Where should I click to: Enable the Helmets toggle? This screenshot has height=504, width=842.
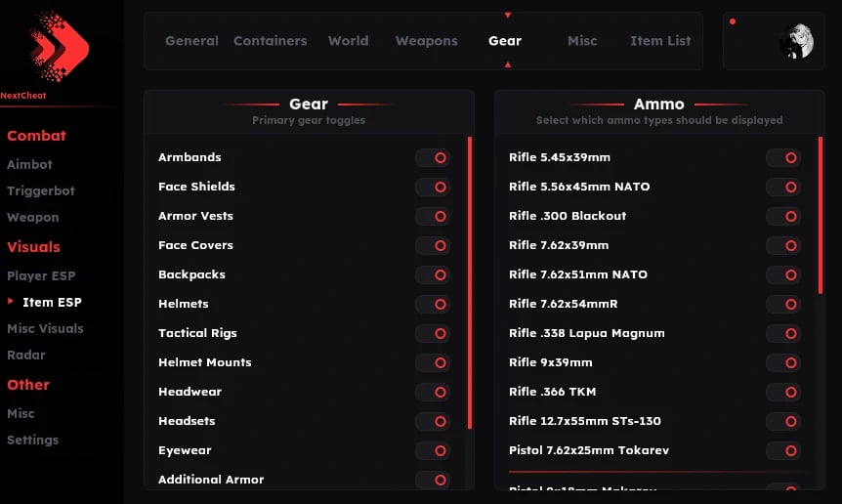click(x=433, y=304)
